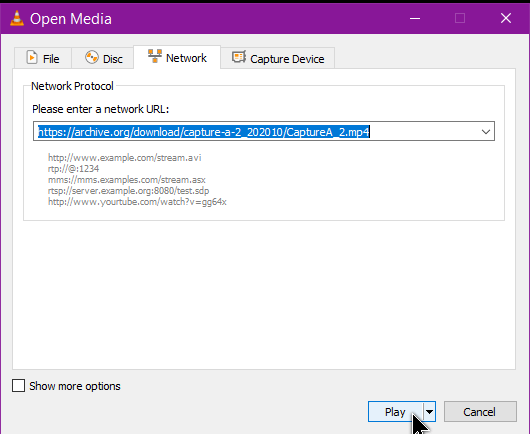Click the Play button
Screen dimensions: 530x434
(x=395, y=412)
